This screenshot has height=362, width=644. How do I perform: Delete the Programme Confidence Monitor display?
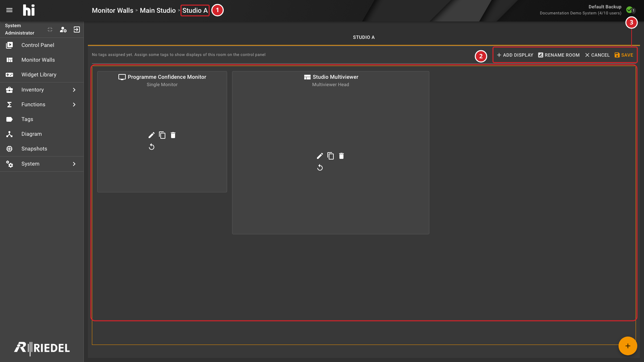173,135
